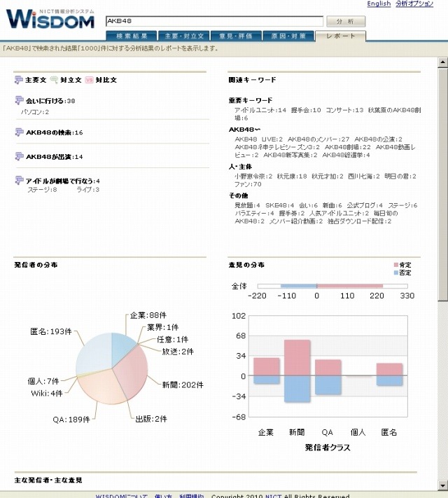Viewport: 448px width, 498px height.
Task: Open the 分析オプション link
Action: [x=414, y=4]
